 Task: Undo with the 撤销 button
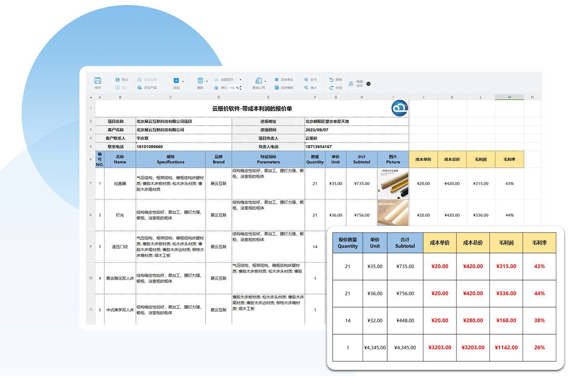pos(336,80)
